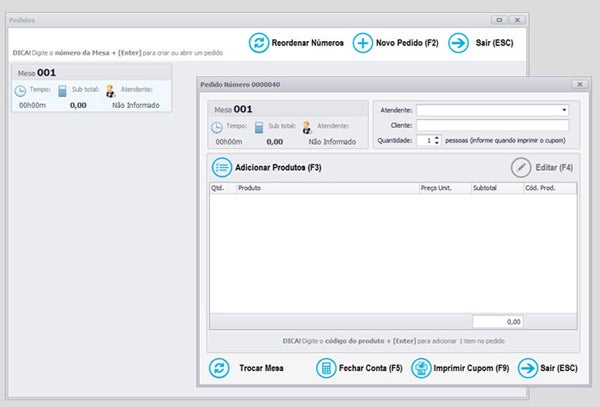The height and width of the screenshot is (407, 600).
Task: Click the Trocar Mesa label
Action: [261, 368]
